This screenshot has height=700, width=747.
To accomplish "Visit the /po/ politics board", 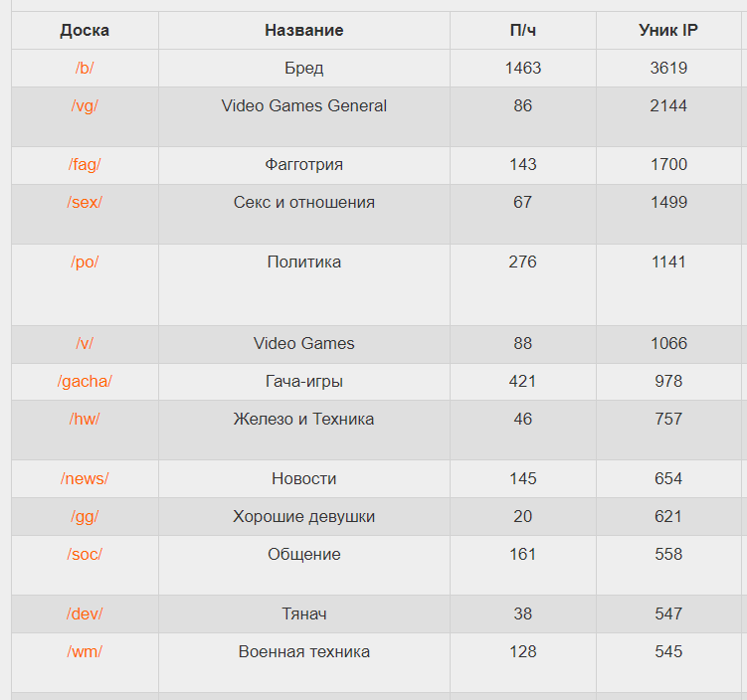I will (85, 262).
